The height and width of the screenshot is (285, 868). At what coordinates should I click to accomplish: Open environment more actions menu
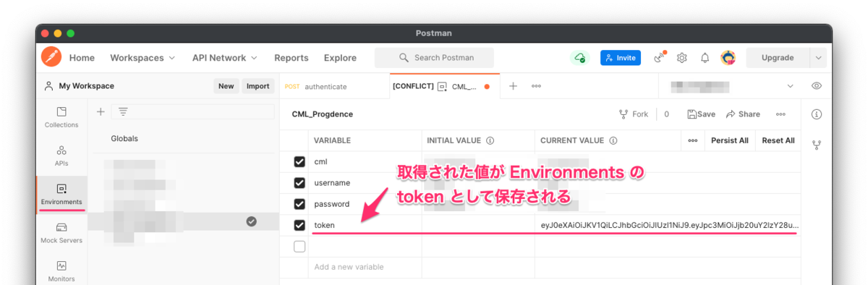[x=780, y=114]
